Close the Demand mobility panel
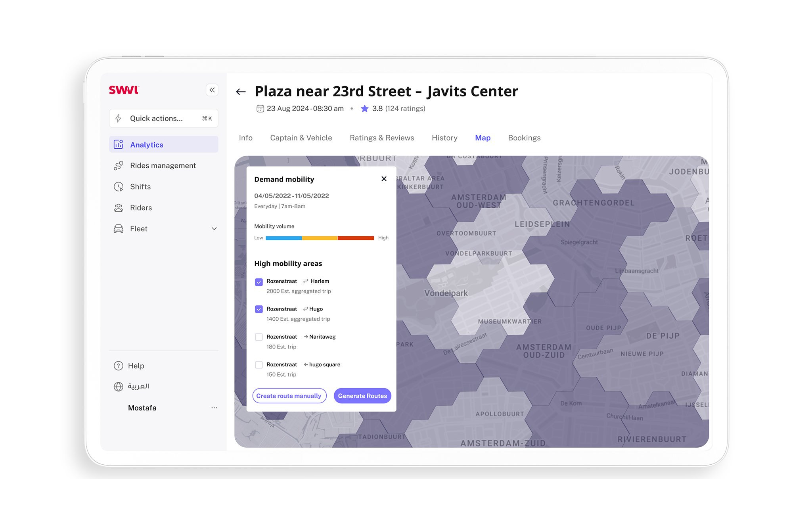 point(384,179)
